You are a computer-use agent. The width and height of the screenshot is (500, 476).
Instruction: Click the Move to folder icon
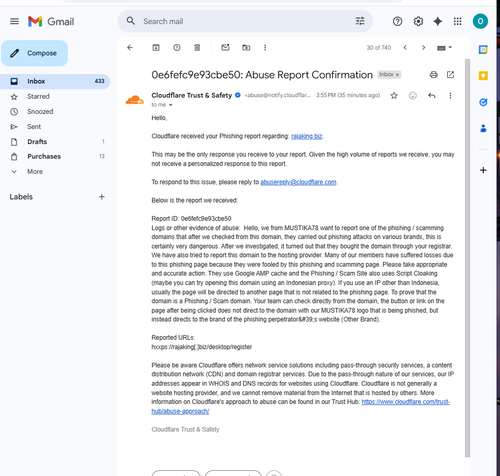coord(246,48)
